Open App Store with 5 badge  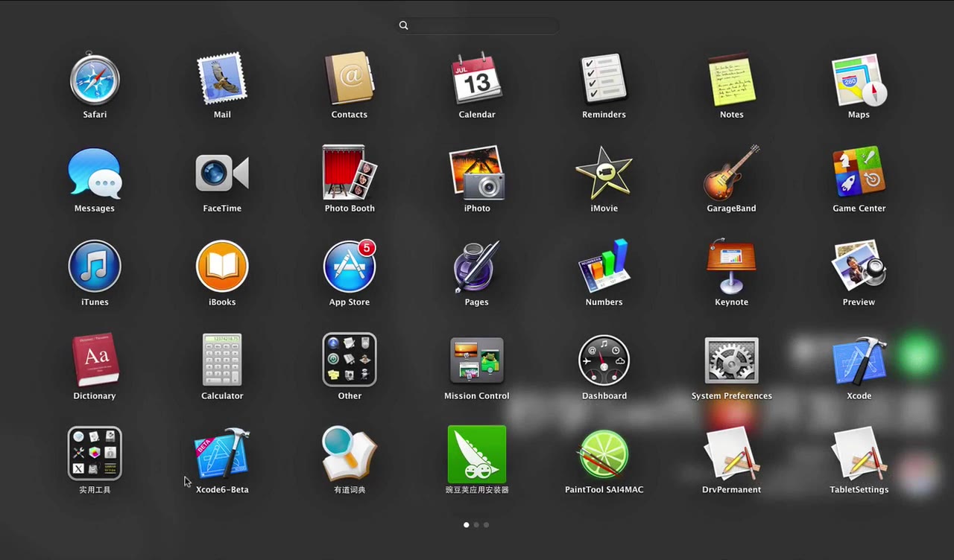point(350,266)
